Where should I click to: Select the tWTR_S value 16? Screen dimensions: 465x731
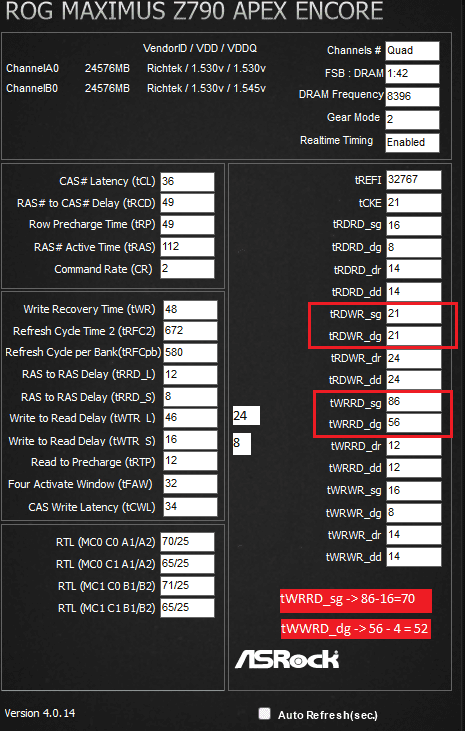click(x=190, y=440)
